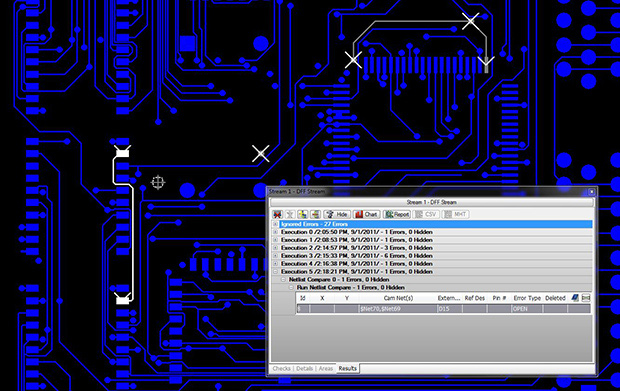Switch to the Checks tab

pos(282,368)
